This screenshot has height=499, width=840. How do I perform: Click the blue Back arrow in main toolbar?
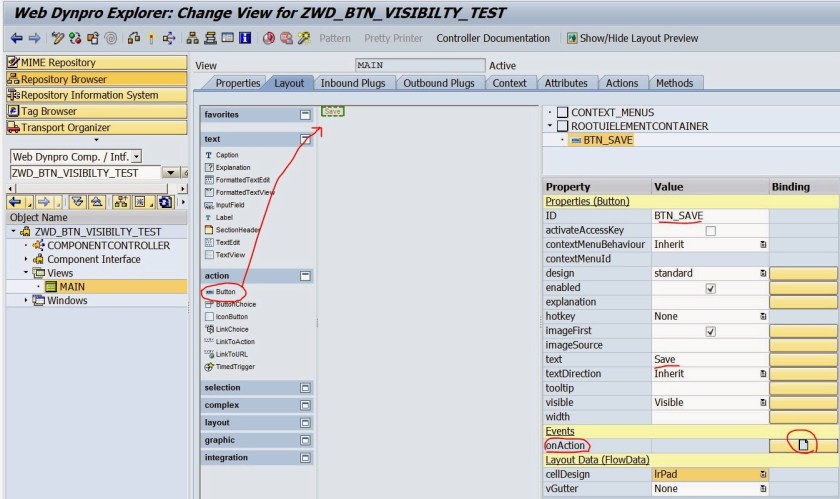click(17, 38)
